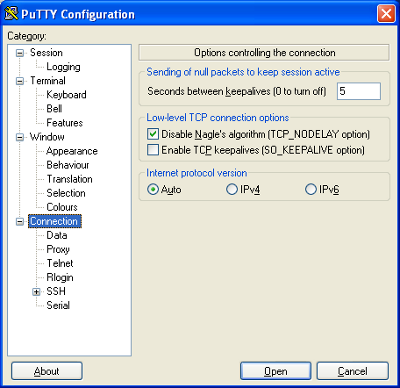This screenshot has height=388, width=400.
Task: Select the Terminal category
Action: (x=48, y=81)
